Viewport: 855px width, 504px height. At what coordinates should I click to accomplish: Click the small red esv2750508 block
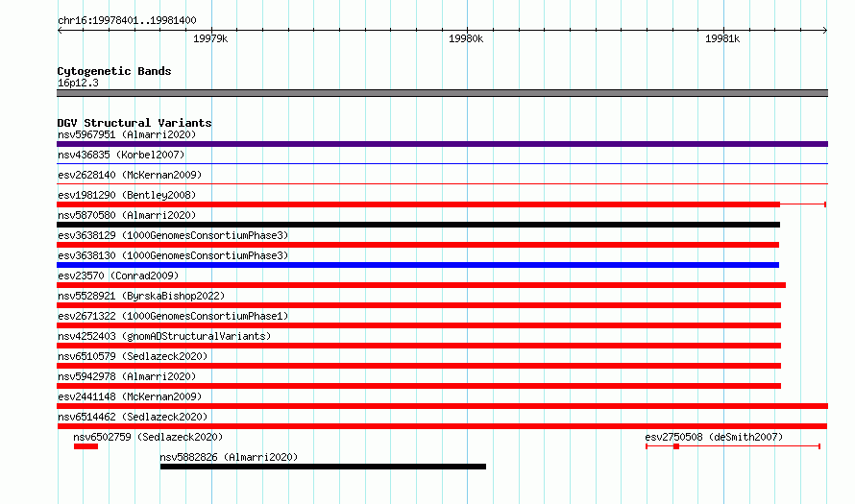(x=676, y=446)
